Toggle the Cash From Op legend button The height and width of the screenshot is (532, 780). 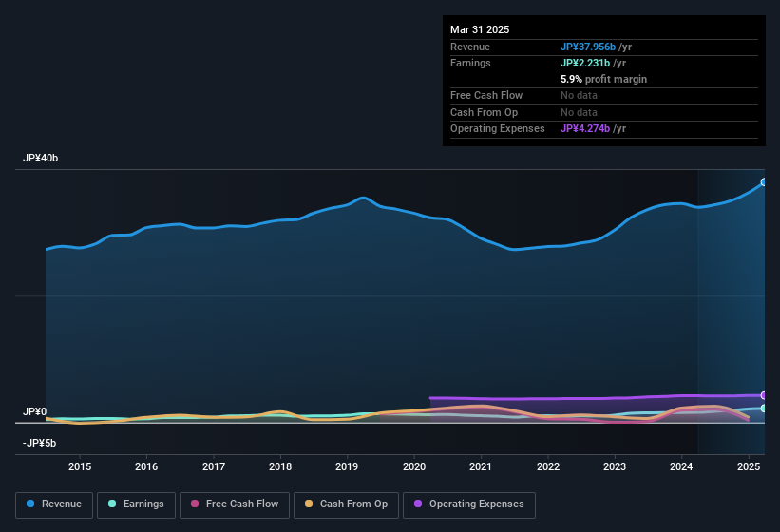coord(346,504)
